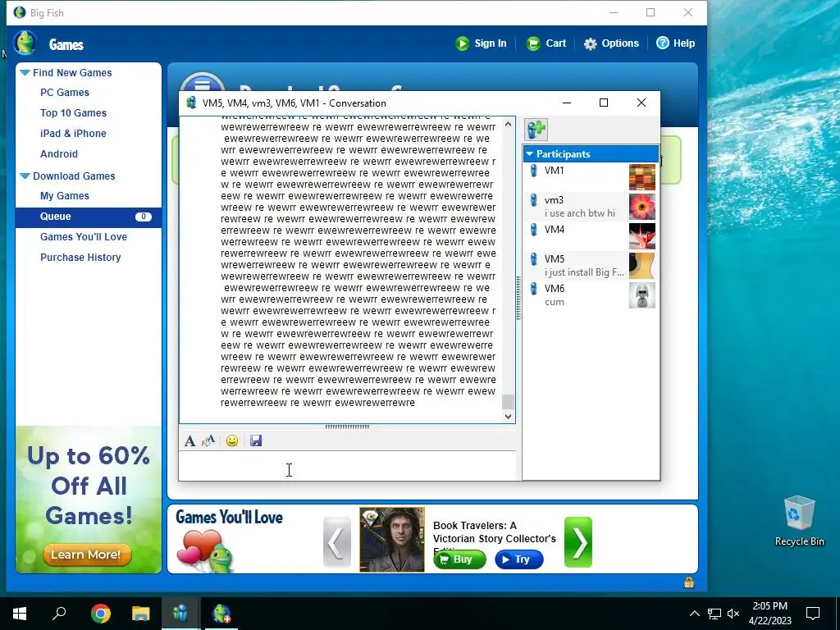Click the Queue count badge showing 0

click(x=143, y=217)
